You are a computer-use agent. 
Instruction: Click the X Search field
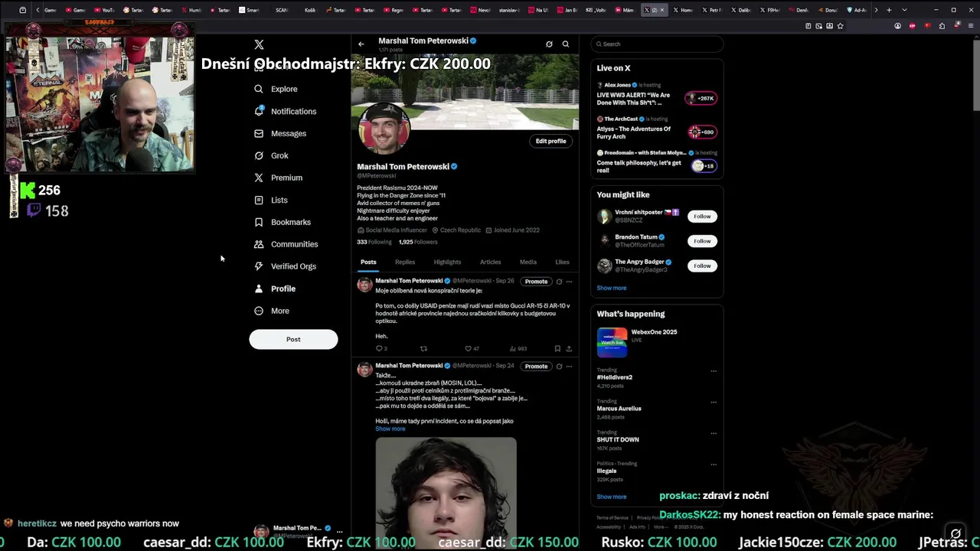(657, 44)
